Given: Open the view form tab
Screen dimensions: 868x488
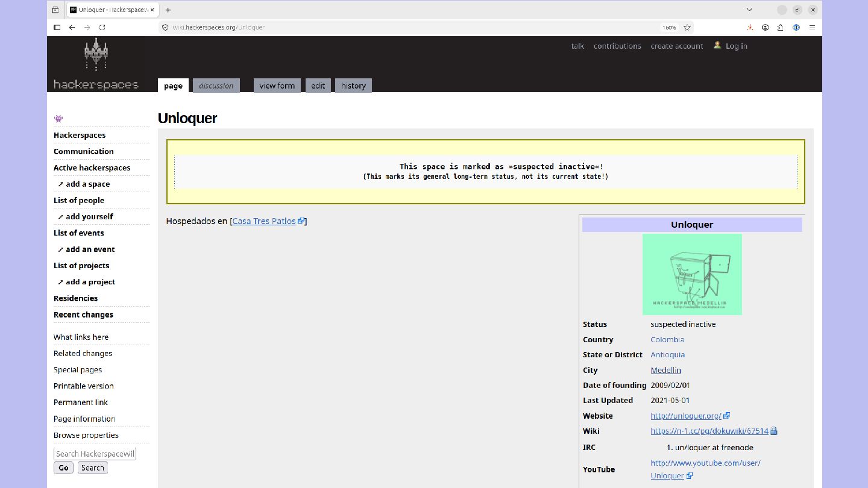Looking at the screenshot, I should pos(277,86).
